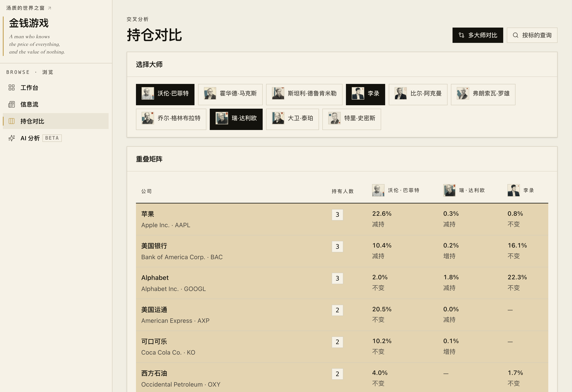Click the 工作台 grid icon in sidebar

click(x=12, y=88)
